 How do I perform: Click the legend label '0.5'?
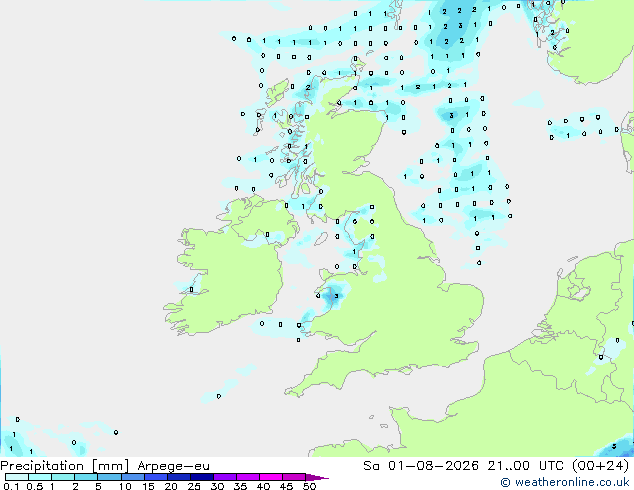35,486
